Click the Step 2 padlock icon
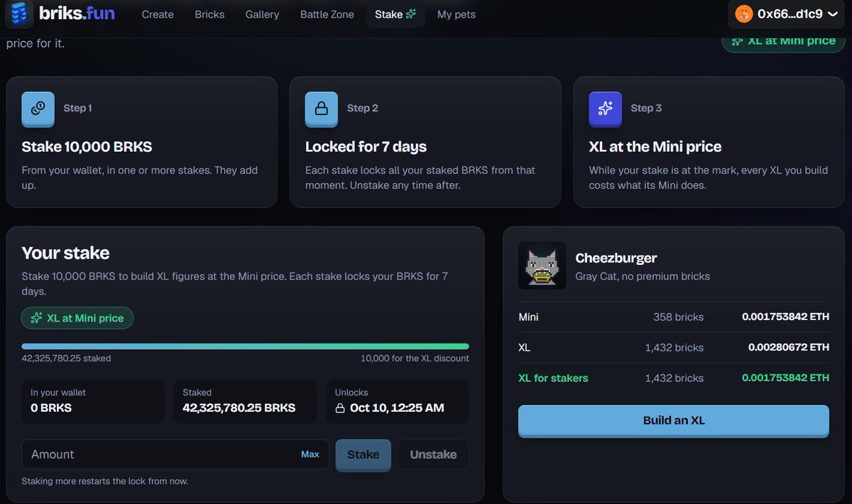 322,109
